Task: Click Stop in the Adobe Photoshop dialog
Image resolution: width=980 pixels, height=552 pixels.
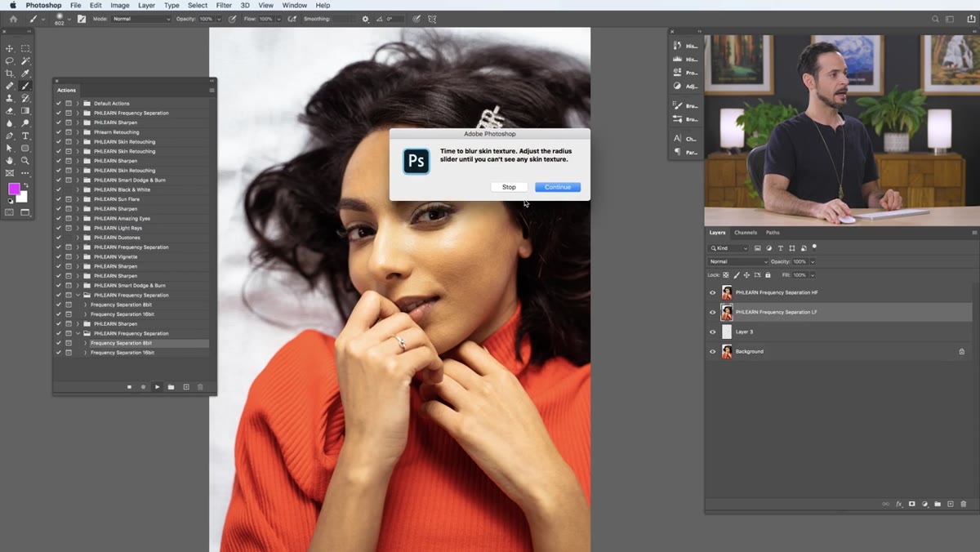Action: 509,187
